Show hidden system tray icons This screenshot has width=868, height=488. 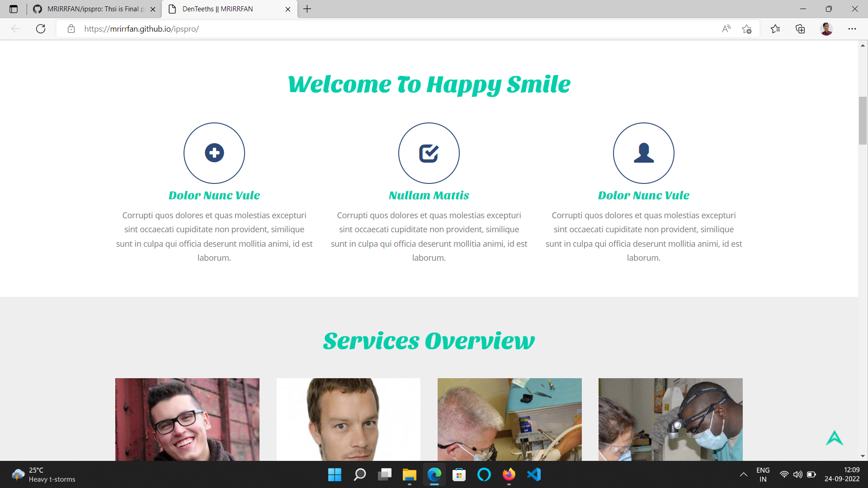pyautogui.click(x=743, y=474)
